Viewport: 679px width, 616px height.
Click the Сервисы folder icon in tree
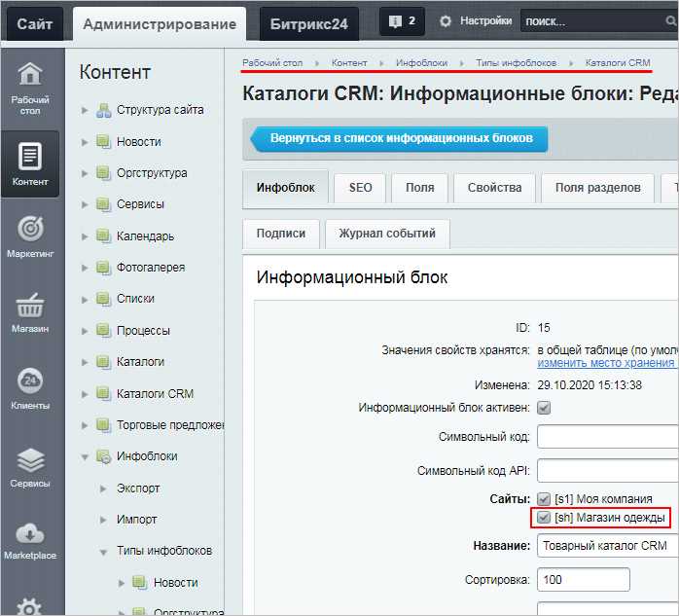[x=103, y=204]
